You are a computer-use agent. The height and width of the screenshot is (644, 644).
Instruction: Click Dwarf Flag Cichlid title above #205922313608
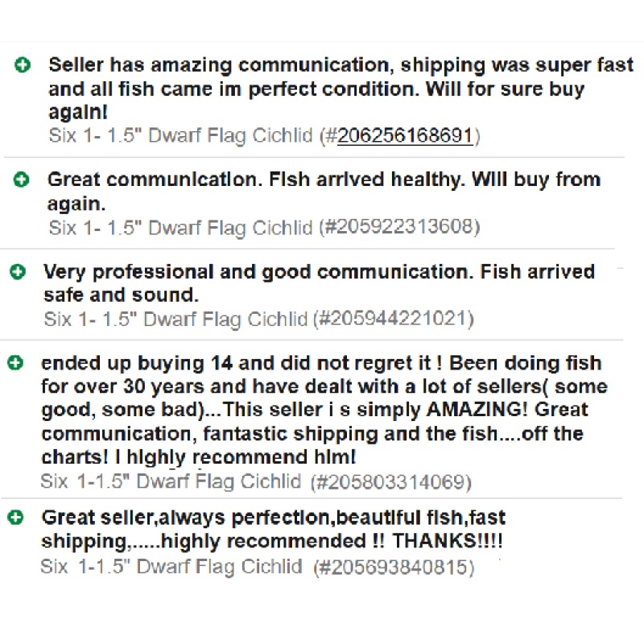coord(180,228)
